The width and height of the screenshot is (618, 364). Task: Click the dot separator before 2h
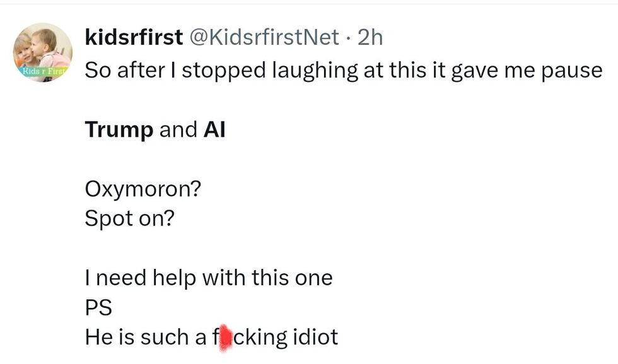point(348,38)
